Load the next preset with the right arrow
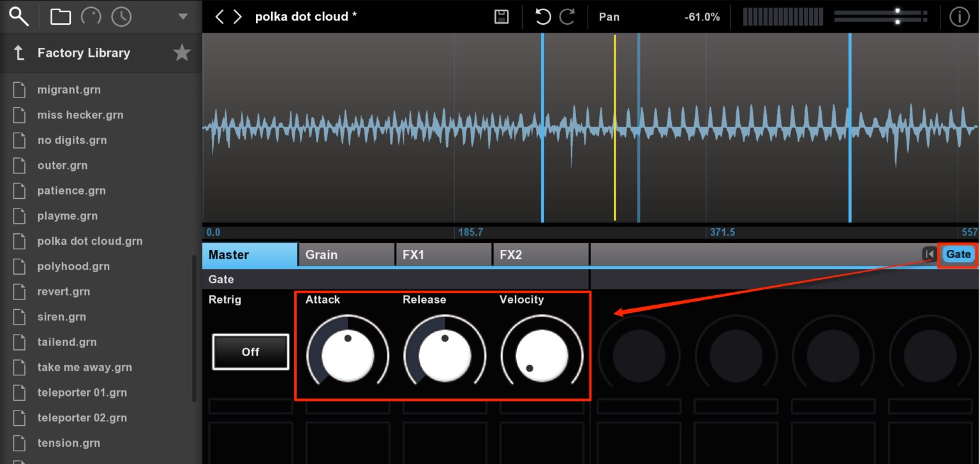 click(x=238, y=17)
